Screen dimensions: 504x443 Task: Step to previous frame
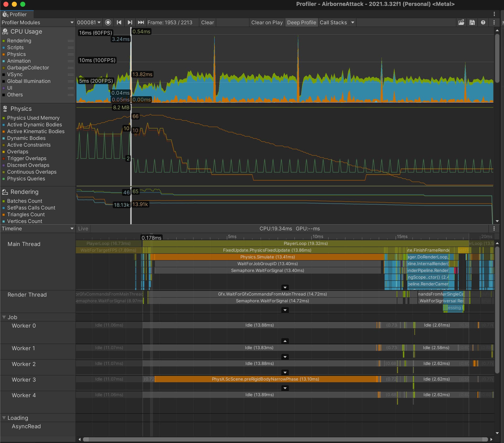[x=119, y=22]
